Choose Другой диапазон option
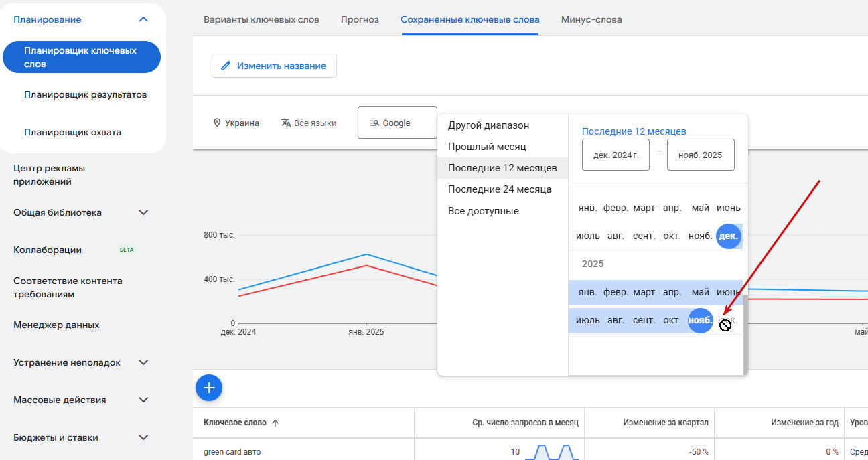Image resolution: width=868 pixels, height=460 pixels. (x=502, y=125)
